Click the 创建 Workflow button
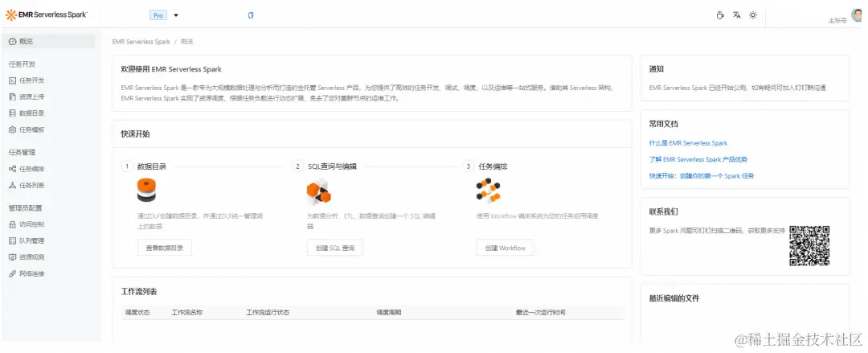This screenshot has width=868, height=353. coord(505,248)
